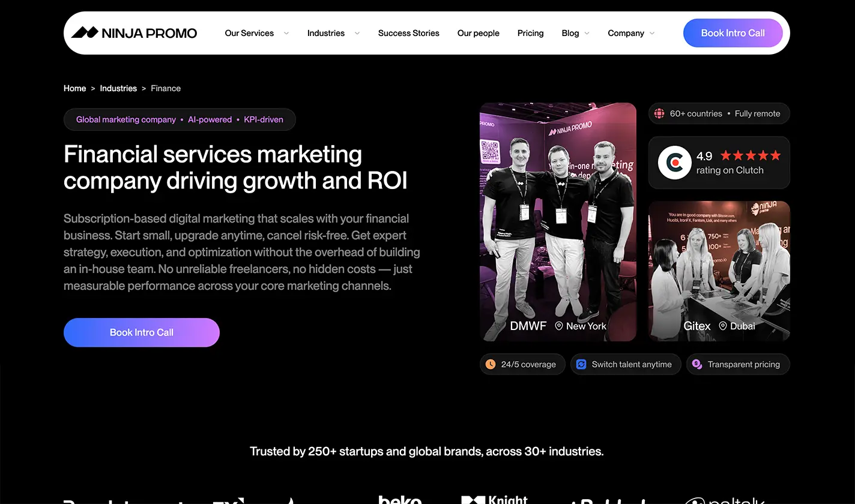Click the Switch talent anytime refresh icon
The height and width of the screenshot is (504, 855).
pyautogui.click(x=581, y=364)
